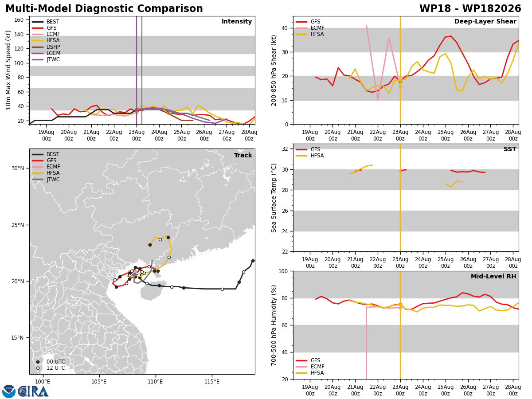Click the vertical yellow time marker in SST plot
Screen dimensions: 532x399
[400, 198]
